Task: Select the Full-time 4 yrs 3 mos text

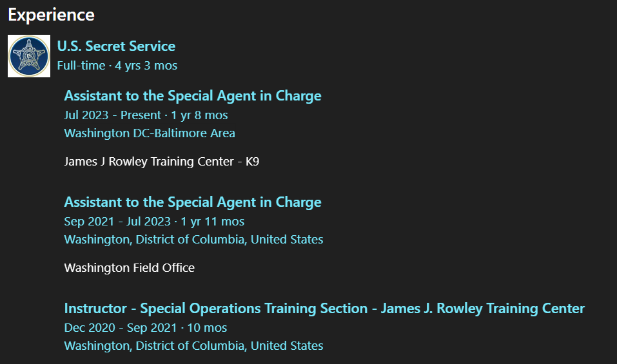Action: point(117,66)
